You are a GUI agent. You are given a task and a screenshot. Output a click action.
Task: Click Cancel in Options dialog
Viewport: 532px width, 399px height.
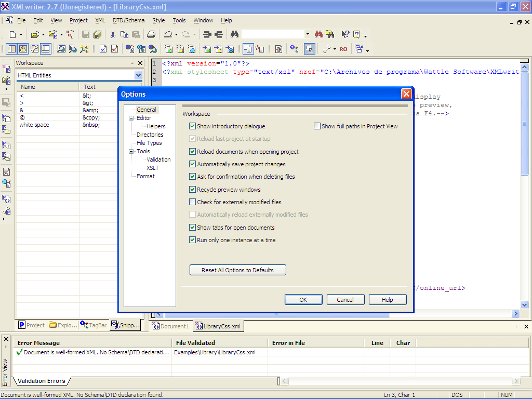[x=345, y=300]
